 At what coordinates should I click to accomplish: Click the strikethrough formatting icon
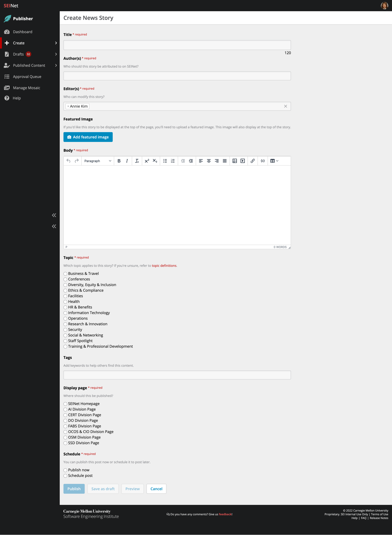(x=137, y=161)
